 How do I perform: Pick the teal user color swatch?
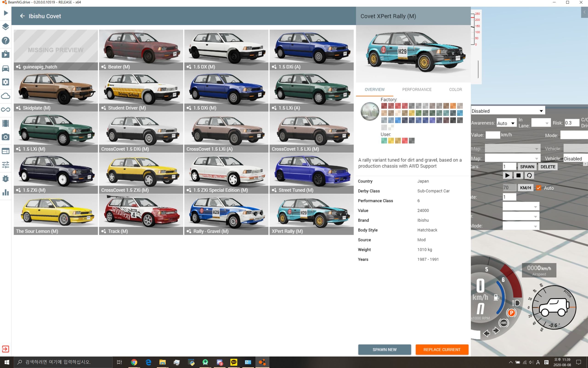[384, 141]
